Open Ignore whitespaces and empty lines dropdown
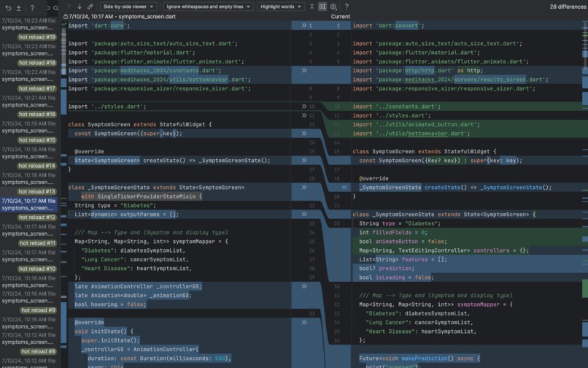Image resolution: width=588 pixels, height=368 pixels. pos(209,7)
